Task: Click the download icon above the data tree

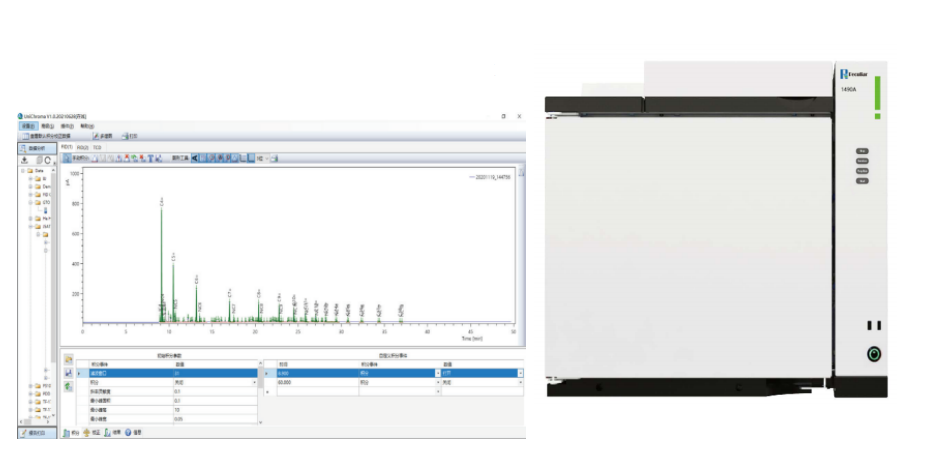Action: coord(24,159)
